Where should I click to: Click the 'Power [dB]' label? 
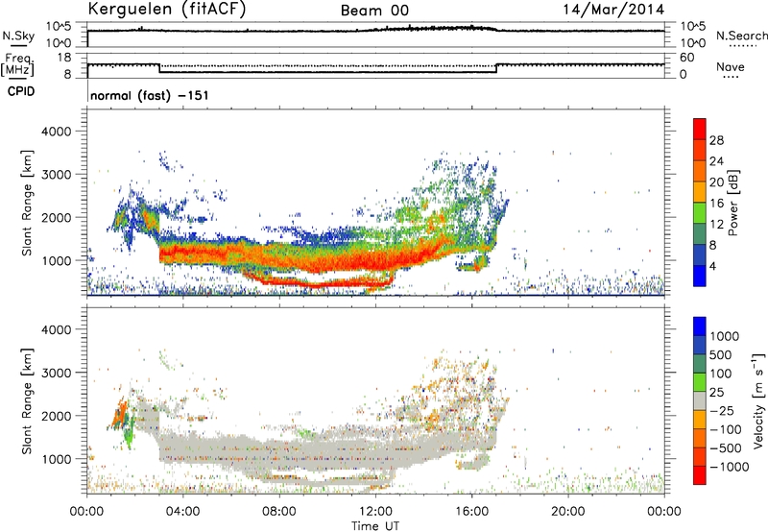click(733, 203)
